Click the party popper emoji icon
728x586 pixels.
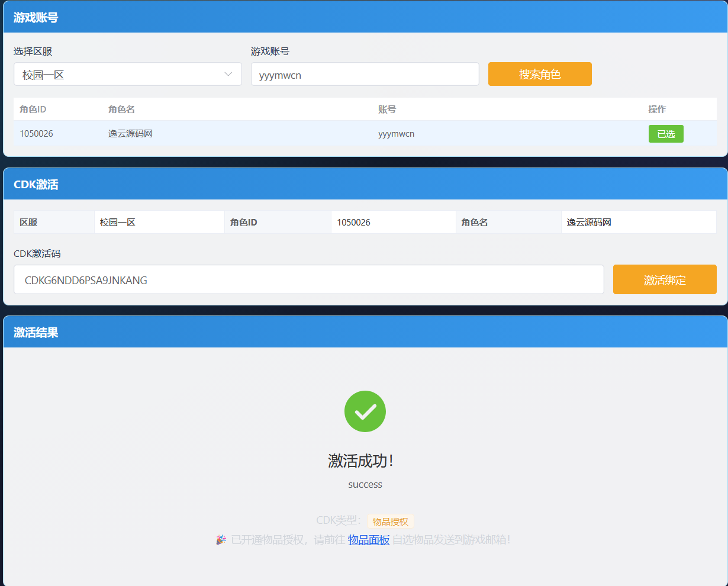click(x=221, y=540)
